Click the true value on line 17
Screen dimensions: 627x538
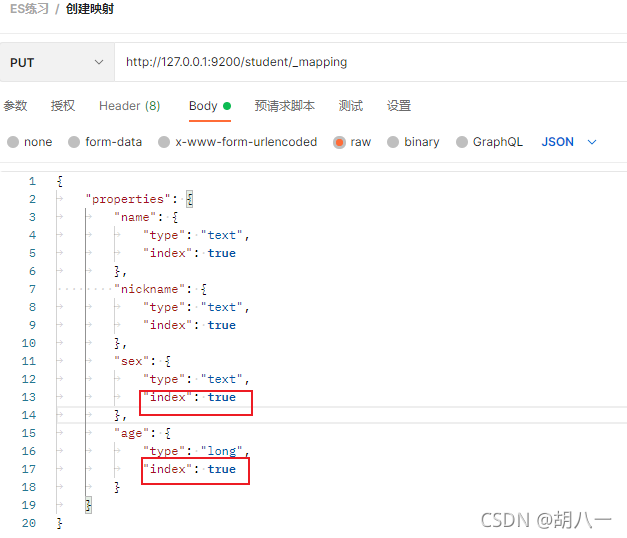[x=222, y=469]
